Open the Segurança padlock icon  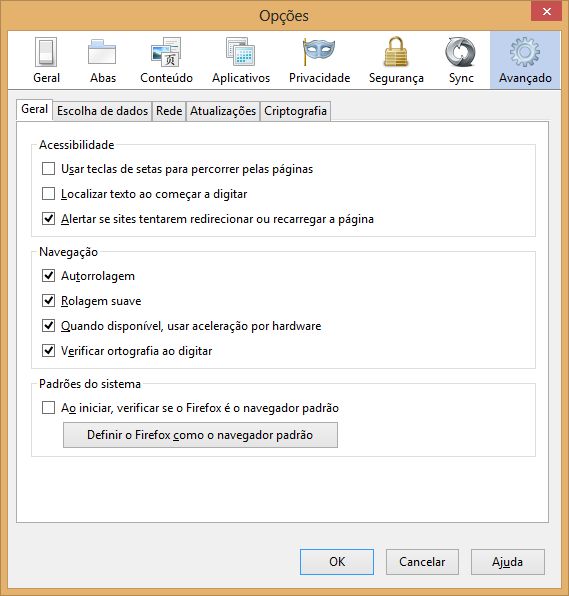tap(396, 52)
